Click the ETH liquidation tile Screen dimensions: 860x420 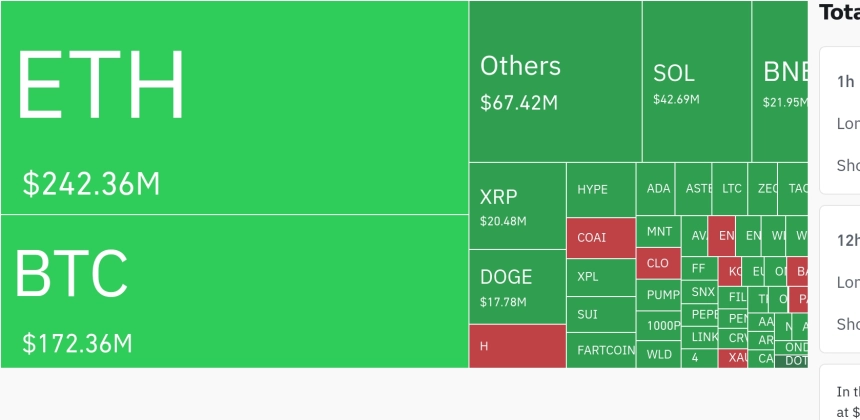234,107
